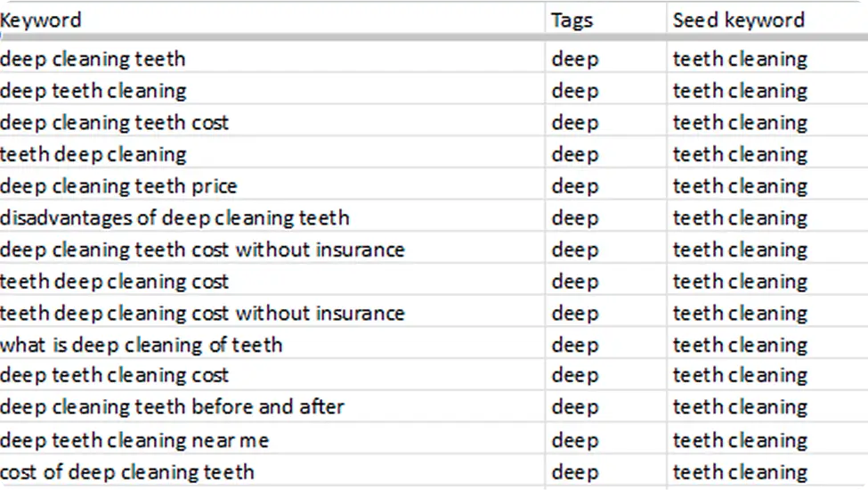Select 'deep cleaning teeth cost without insurance' cell
Image resolution: width=868 pixels, height=490 pixels.
click(x=272, y=248)
